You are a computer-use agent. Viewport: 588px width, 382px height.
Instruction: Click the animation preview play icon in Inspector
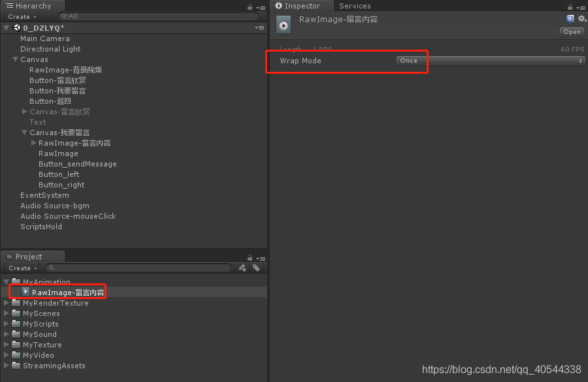pyautogui.click(x=283, y=25)
